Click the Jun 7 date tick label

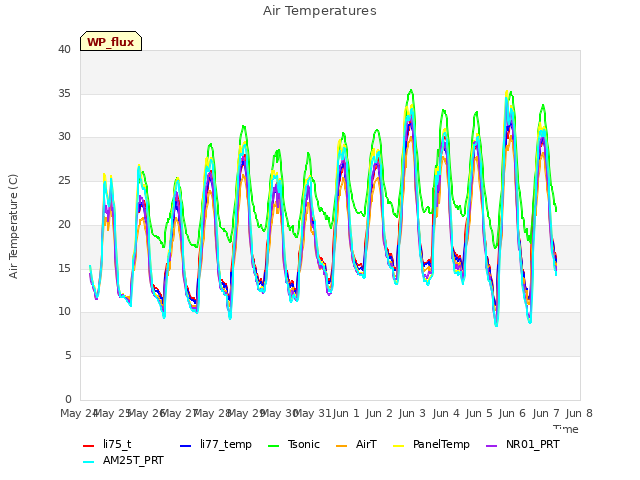546,413
